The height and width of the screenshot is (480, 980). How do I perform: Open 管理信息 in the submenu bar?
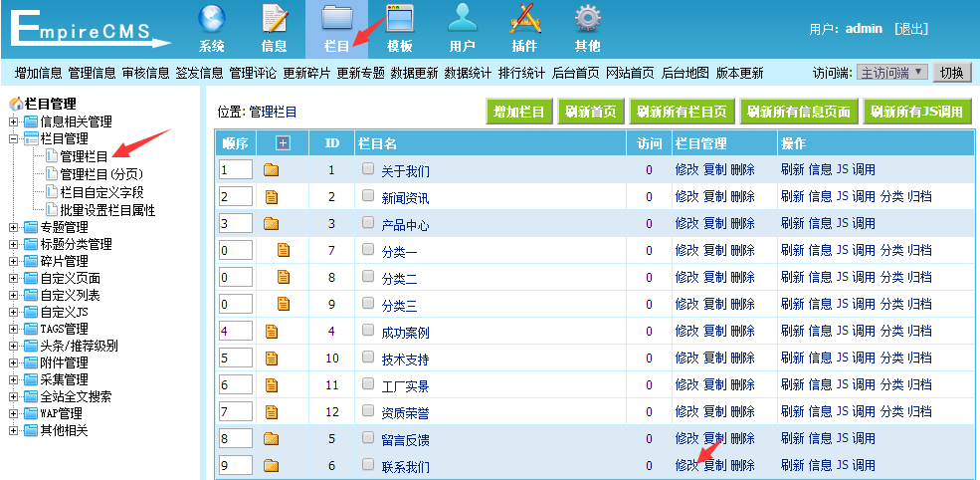coord(92,73)
